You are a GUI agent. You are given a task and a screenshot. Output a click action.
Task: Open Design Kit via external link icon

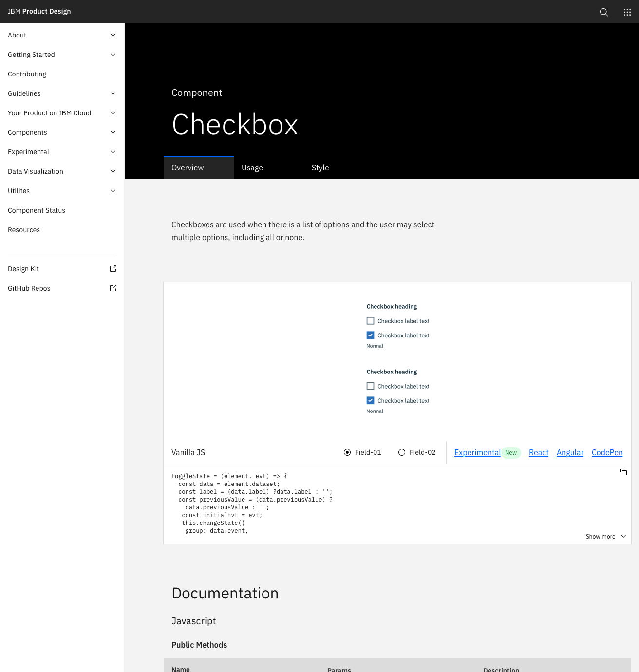113,268
